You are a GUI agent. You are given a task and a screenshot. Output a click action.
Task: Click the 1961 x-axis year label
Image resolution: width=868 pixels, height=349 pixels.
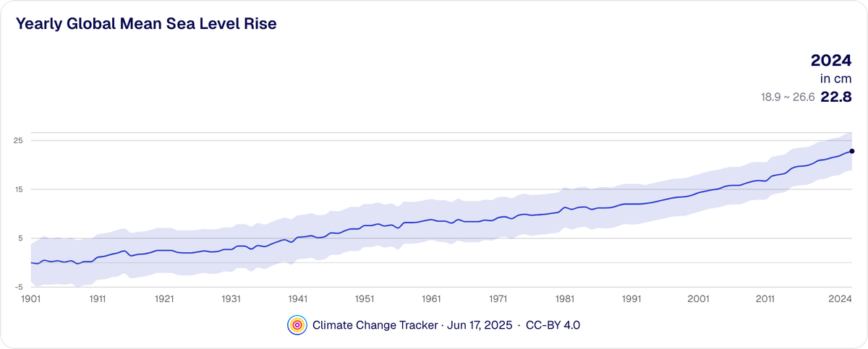[x=432, y=298]
